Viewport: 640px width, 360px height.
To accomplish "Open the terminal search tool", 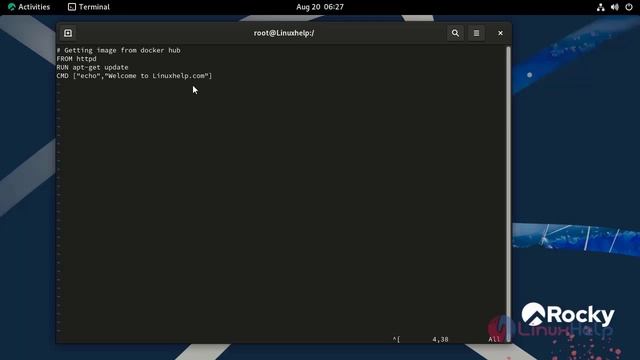I will coord(455,33).
